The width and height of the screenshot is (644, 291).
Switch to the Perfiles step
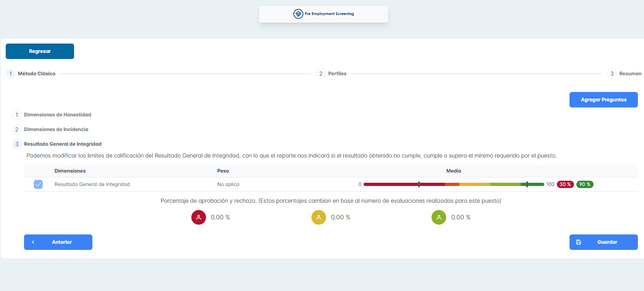coord(337,74)
